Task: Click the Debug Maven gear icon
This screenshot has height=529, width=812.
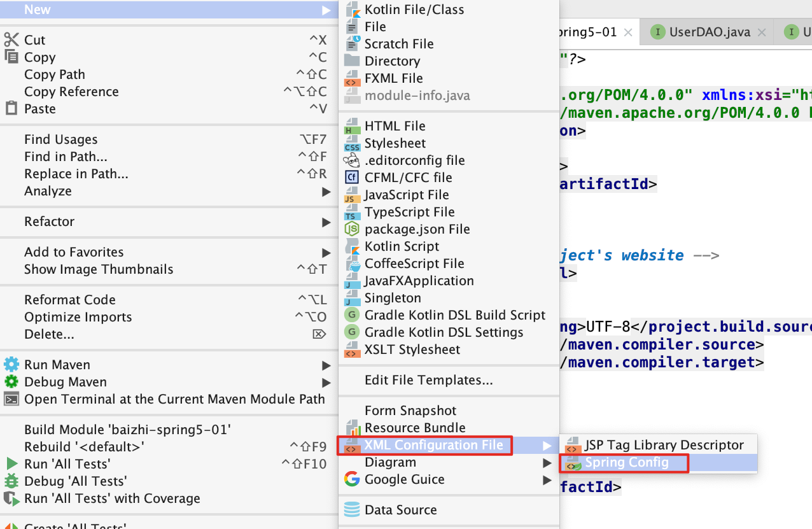Action: (x=11, y=382)
